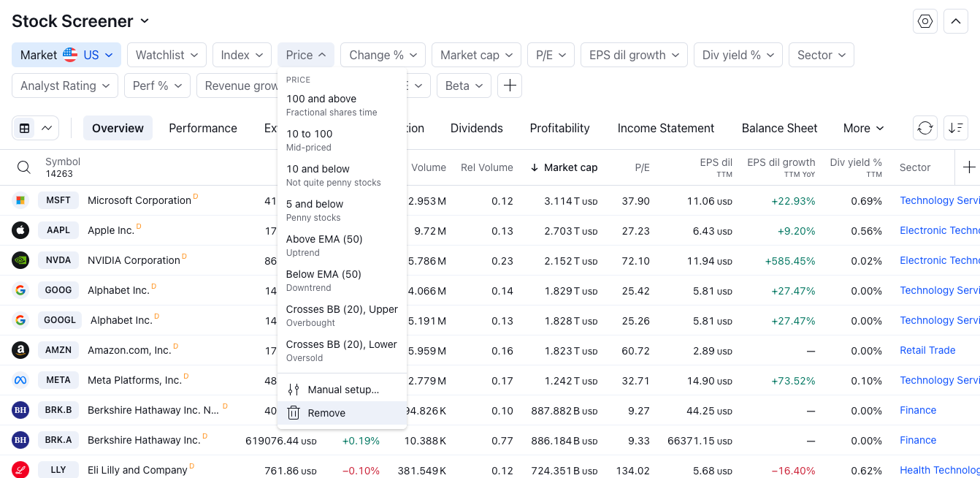Open the MSFT ticker symbol
The width and height of the screenshot is (980, 478).
(58, 200)
